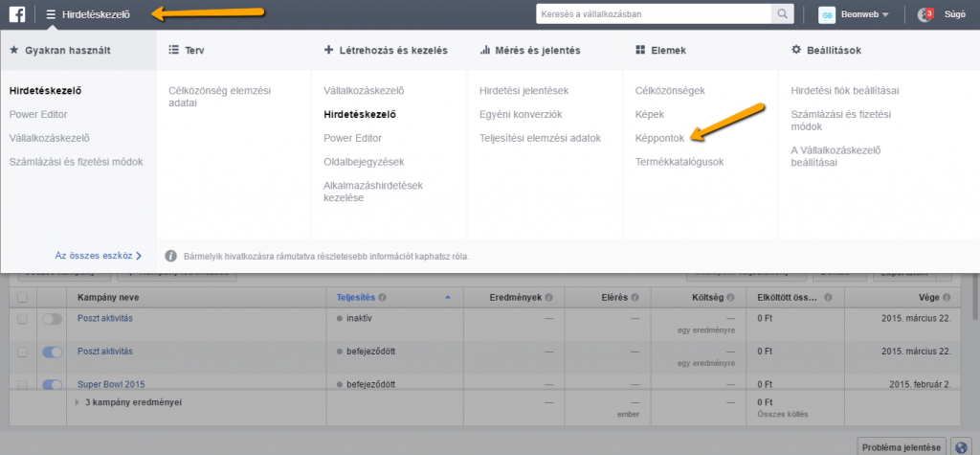Select Vállalkozáskezelő under Létrehozás és kezelés
This screenshot has width=980, height=455.
[364, 91]
